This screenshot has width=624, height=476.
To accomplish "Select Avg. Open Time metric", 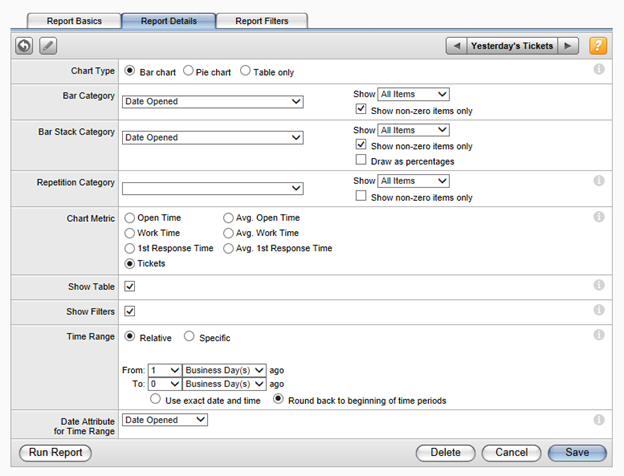I will point(228,218).
